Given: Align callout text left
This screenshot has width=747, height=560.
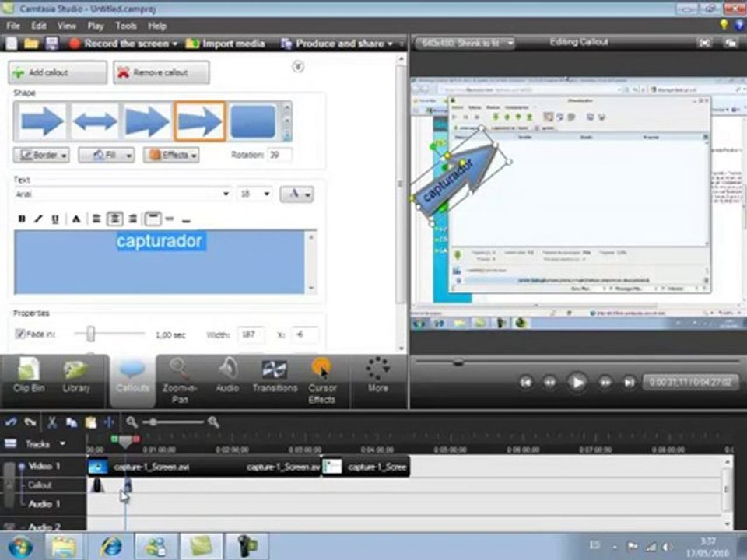Looking at the screenshot, I should pos(96,219).
